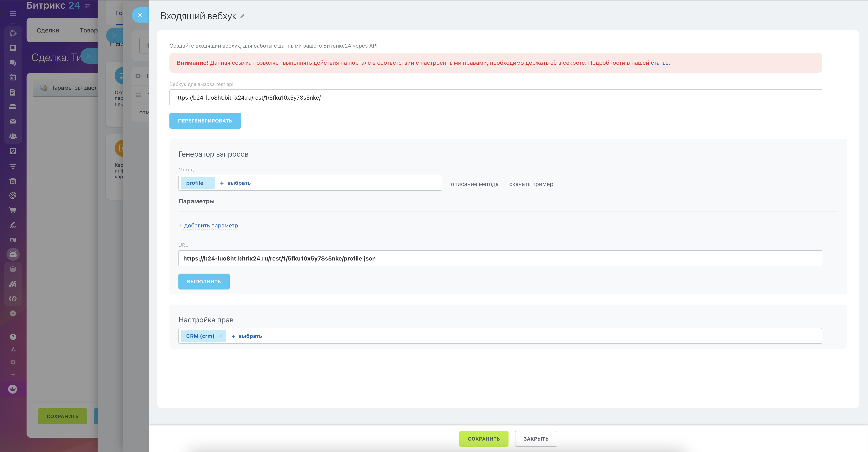Click the green СОХРАНИТЬ button at bottom center
This screenshot has height=452, width=868.
coord(484,439)
